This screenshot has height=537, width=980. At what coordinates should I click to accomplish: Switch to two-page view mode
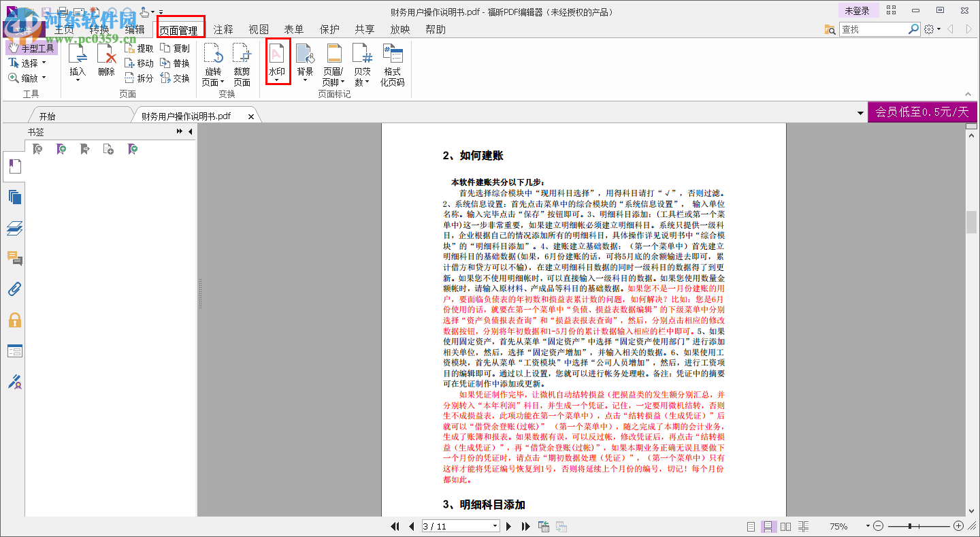[785, 526]
